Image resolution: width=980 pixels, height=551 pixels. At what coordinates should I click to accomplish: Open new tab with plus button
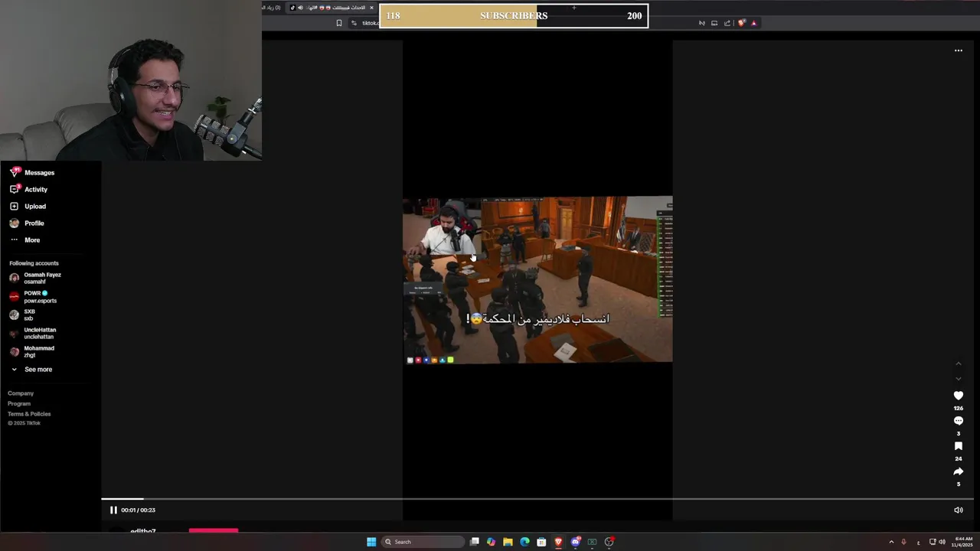tap(574, 8)
